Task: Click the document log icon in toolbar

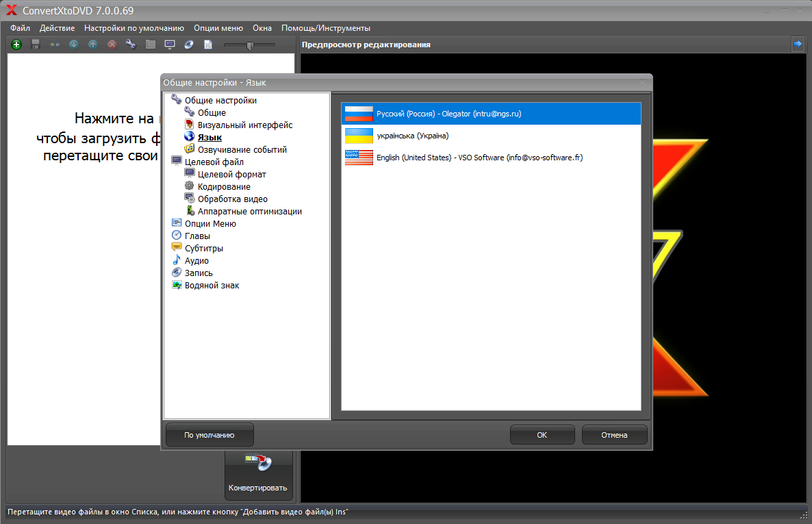Action: [208, 45]
